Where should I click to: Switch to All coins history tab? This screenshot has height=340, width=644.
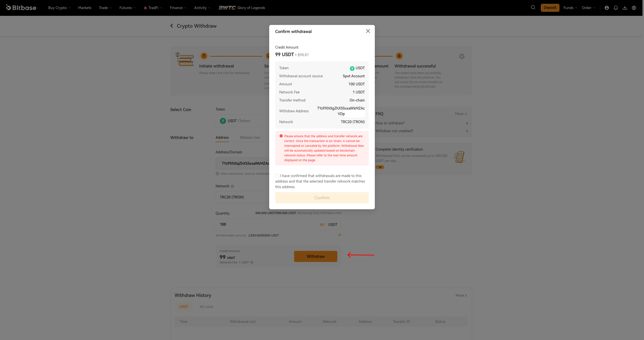[206, 307]
